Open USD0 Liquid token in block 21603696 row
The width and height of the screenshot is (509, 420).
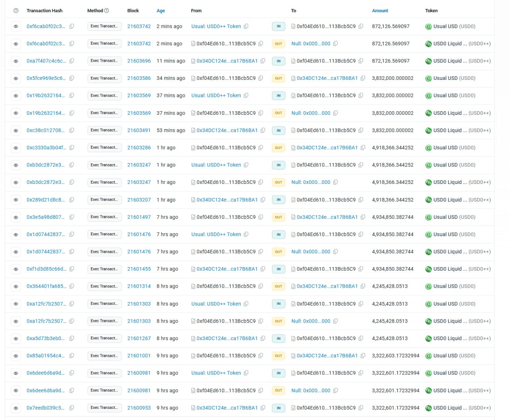pos(462,61)
